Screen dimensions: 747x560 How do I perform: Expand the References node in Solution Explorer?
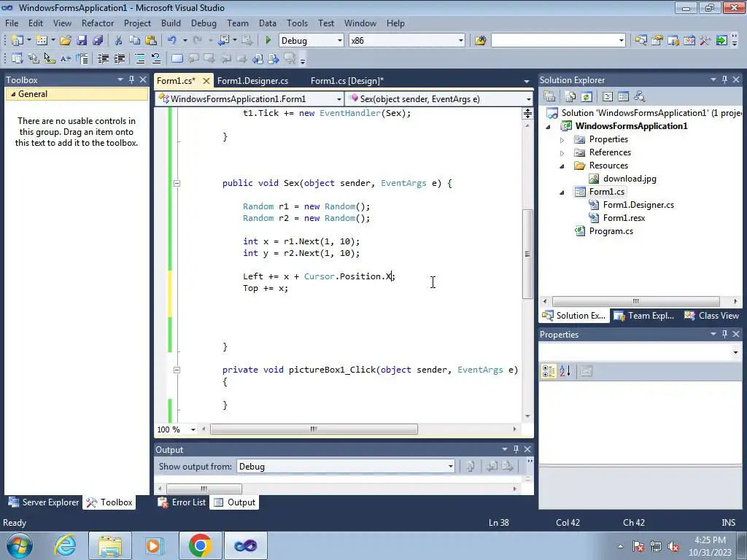[x=562, y=153]
